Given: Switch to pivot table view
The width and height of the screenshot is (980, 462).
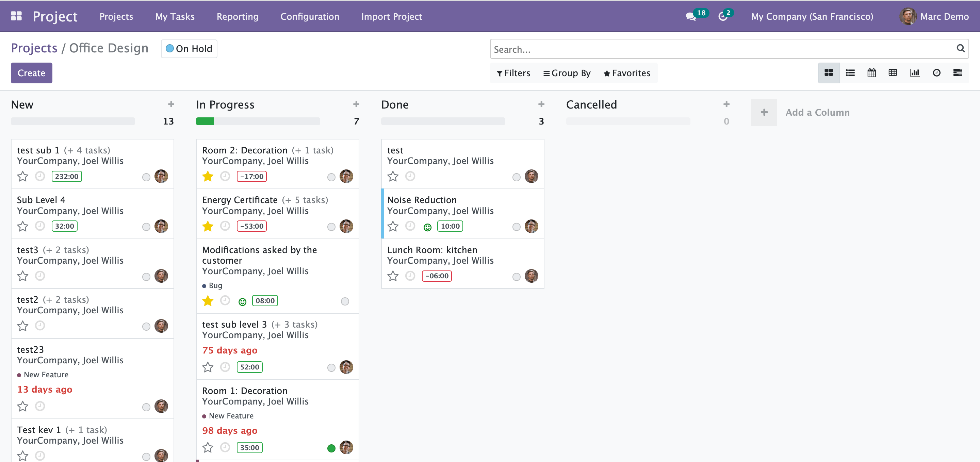Looking at the screenshot, I should point(893,72).
